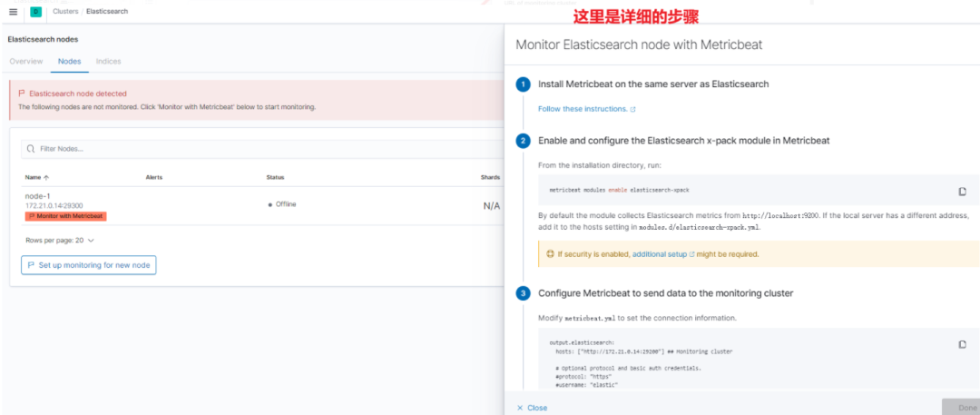Click the external link icon after Follow these instructions
980x415 pixels.
pos(632,109)
